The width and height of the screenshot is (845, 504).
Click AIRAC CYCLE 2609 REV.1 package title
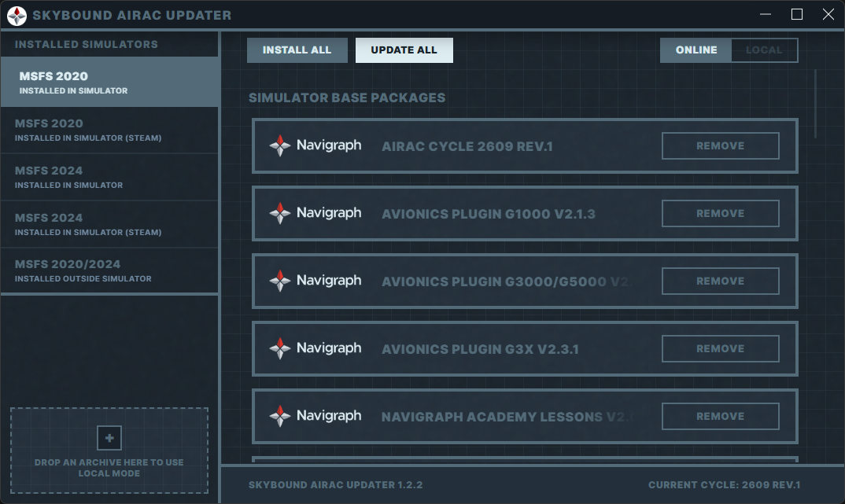467,146
